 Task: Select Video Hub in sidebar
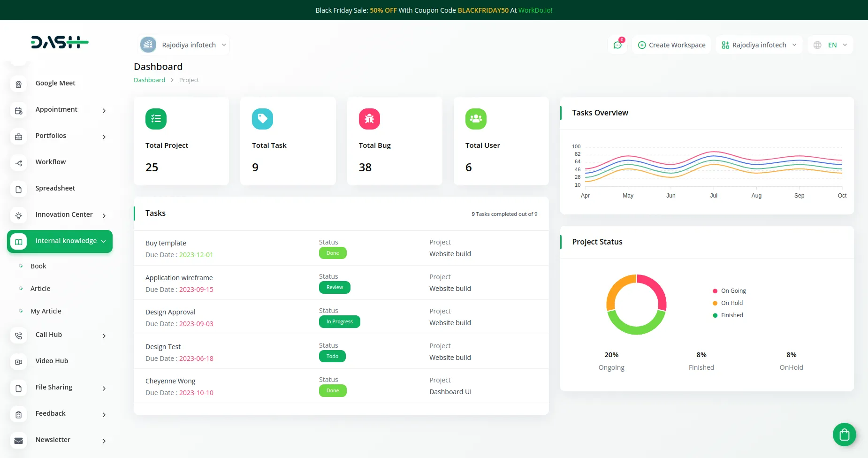click(52, 361)
